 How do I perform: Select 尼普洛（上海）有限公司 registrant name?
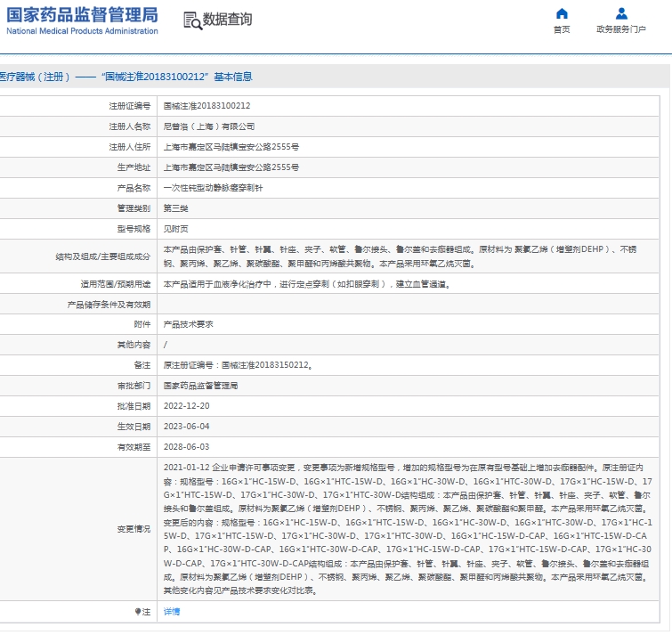coord(209,126)
